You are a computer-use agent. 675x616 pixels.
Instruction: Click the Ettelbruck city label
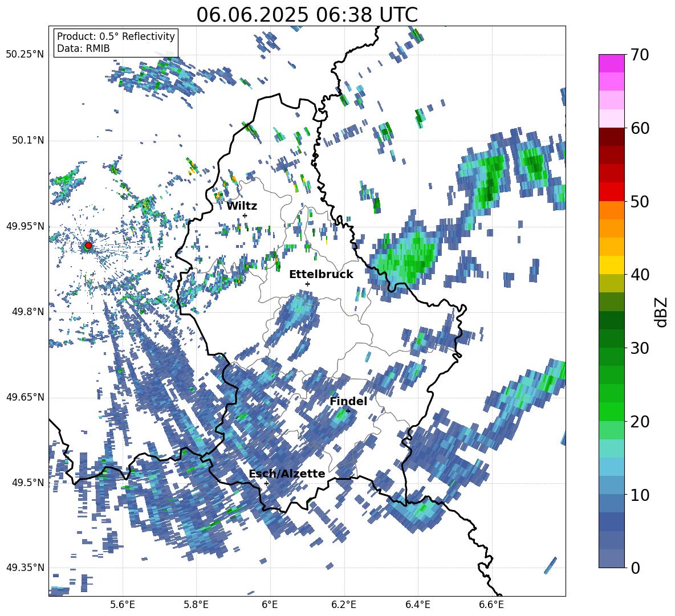coord(321,275)
